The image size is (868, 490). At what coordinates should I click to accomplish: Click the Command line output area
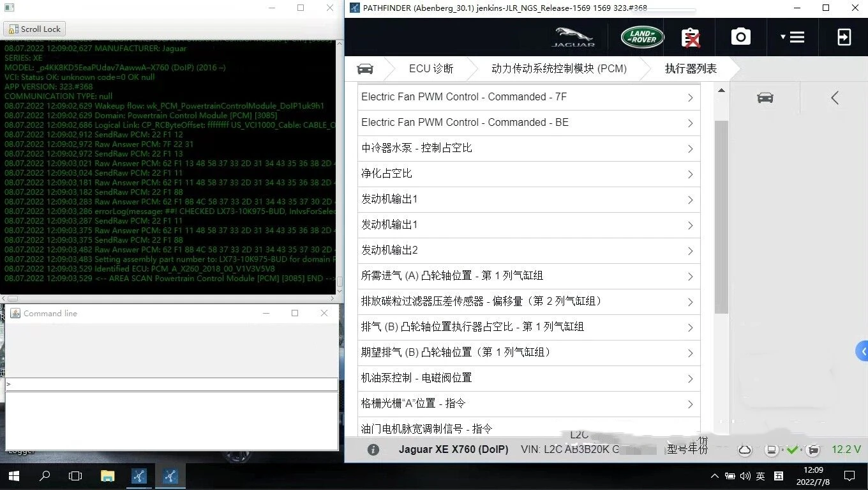172,420
